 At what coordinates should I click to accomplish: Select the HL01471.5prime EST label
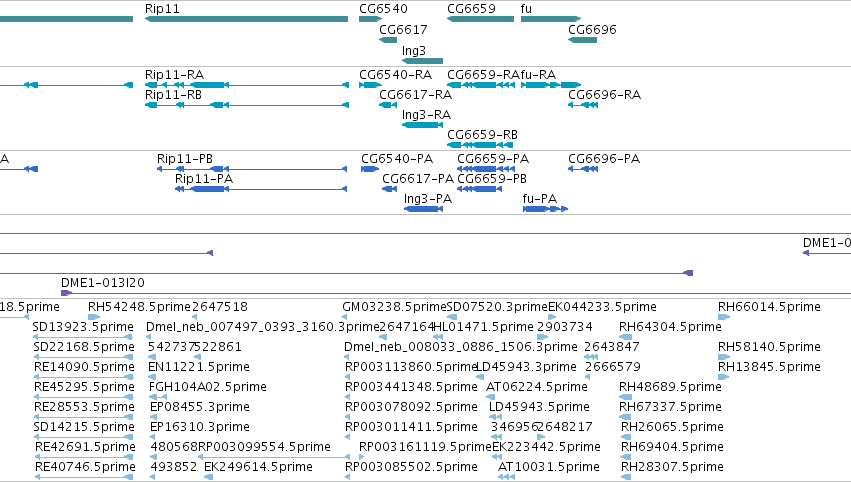click(x=484, y=327)
